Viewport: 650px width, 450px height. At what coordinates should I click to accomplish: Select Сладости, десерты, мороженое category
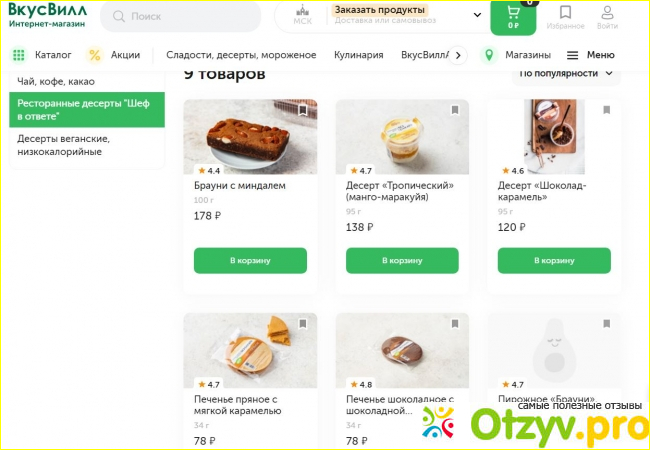tap(241, 55)
